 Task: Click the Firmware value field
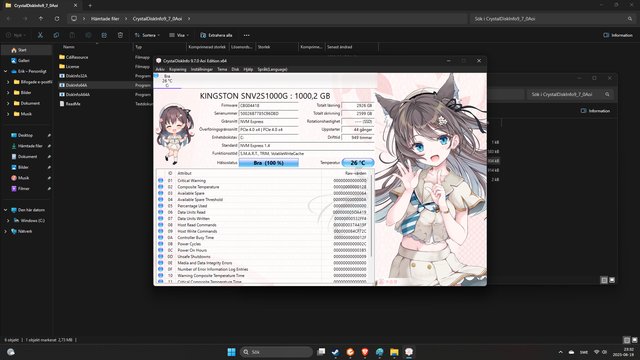pos(269,106)
